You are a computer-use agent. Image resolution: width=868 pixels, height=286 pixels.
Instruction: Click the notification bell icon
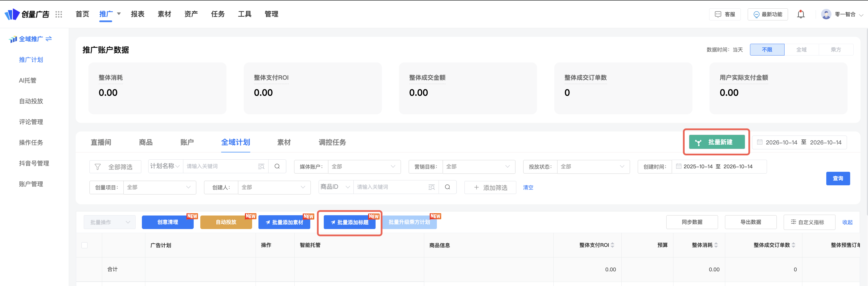(x=801, y=14)
